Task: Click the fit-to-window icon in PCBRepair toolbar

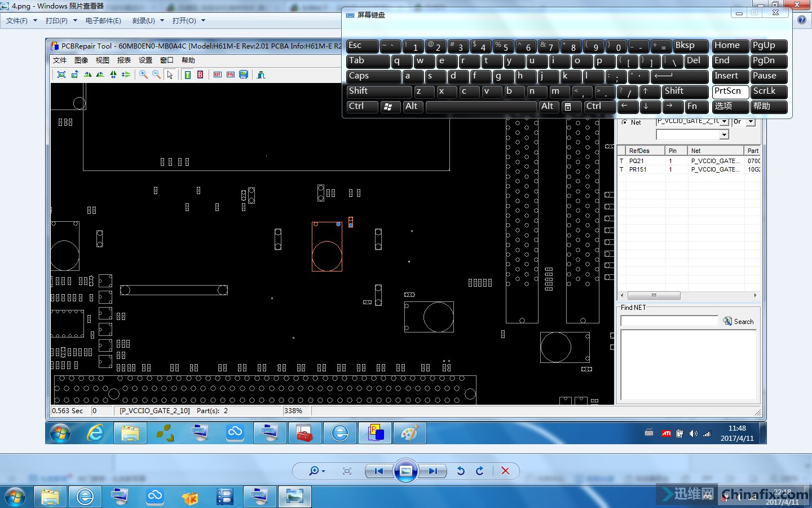Action: [x=61, y=75]
